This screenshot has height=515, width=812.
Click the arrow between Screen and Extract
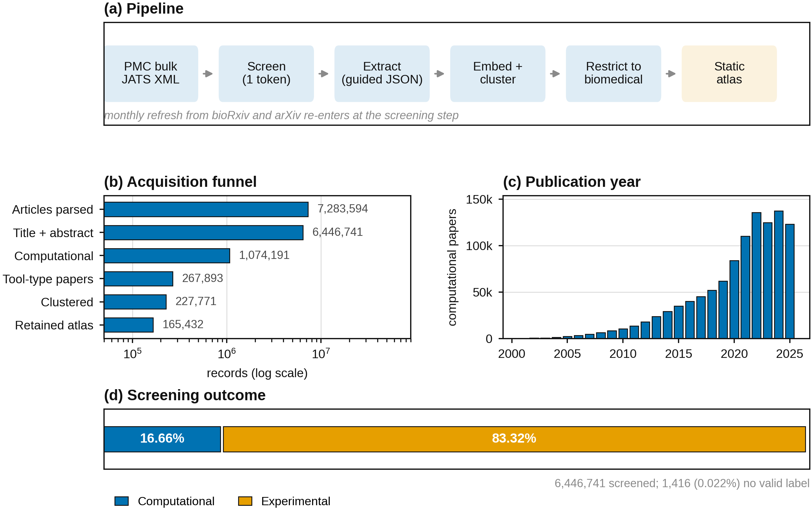click(x=324, y=73)
